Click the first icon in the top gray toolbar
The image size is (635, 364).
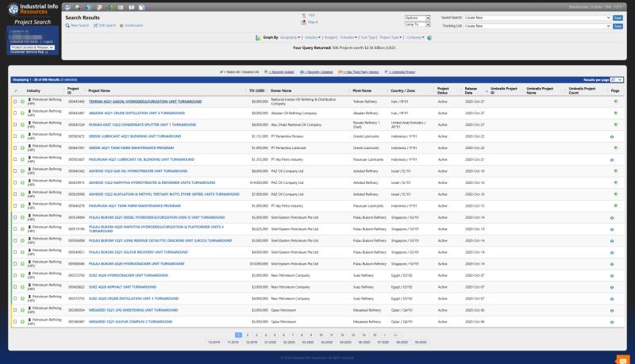(x=67, y=7)
